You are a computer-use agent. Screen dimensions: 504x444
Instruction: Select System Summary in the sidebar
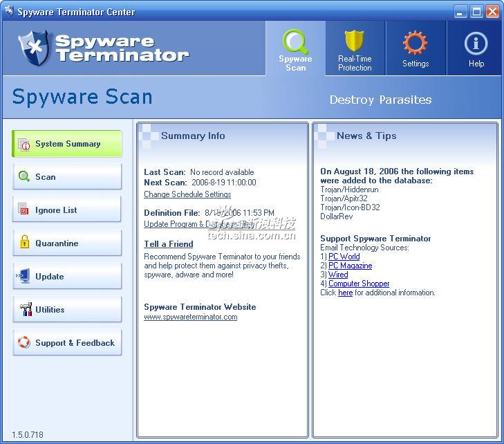[x=67, y=144]
